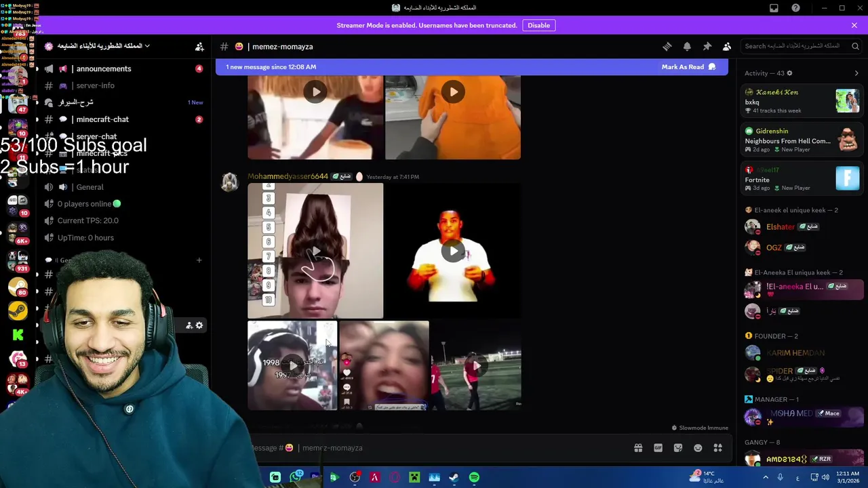Open WhatsApp from the taskbar
Screen dimensions: 868x488
coord(296,477)
